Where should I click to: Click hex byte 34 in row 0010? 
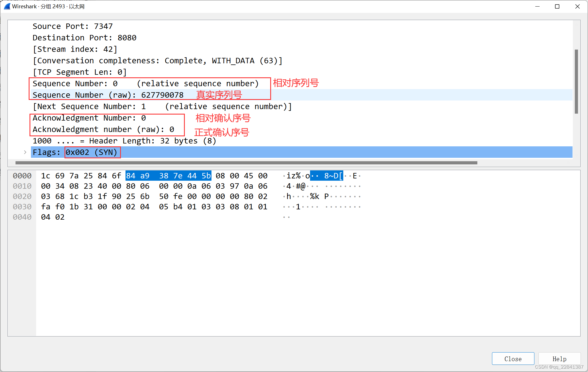point(60,186)
